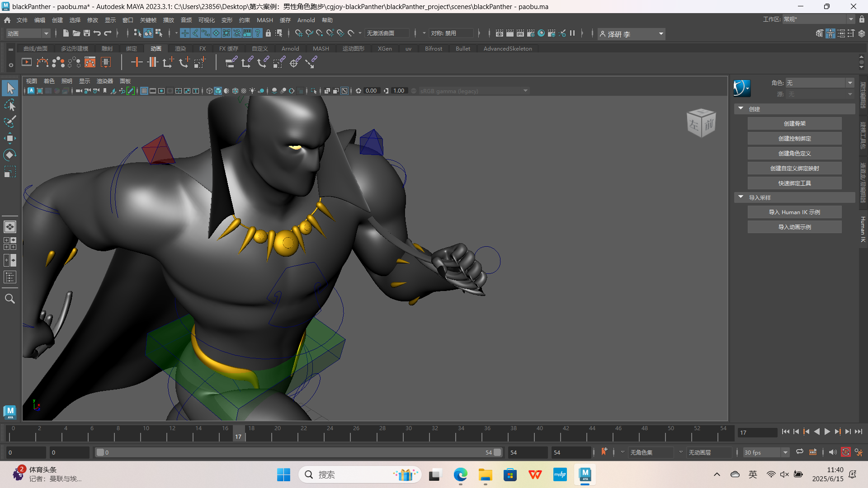Image resolution: width=868 pixels, height=488 pixels.
Task: Open the 关键帧 menu
Action: click(148, 20)
